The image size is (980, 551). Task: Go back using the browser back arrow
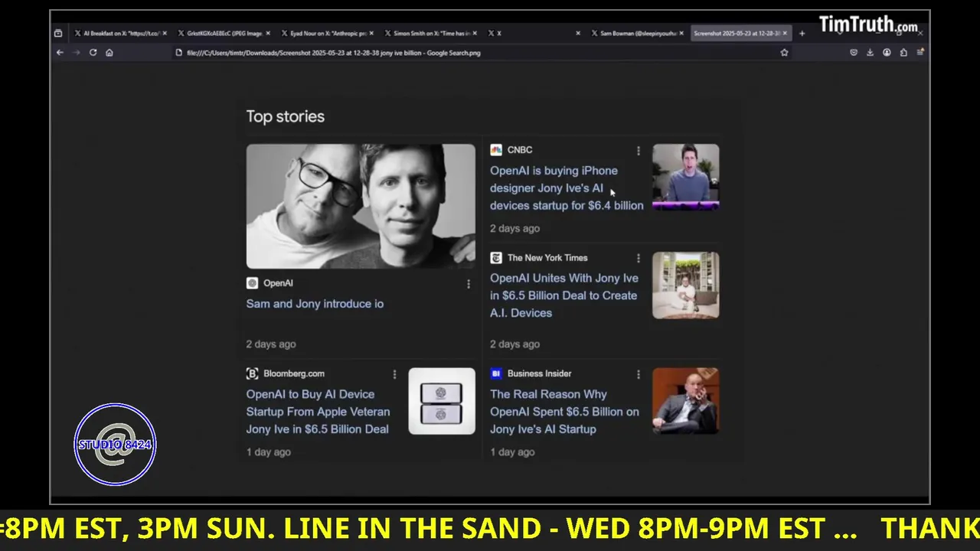tap(60, 53)
